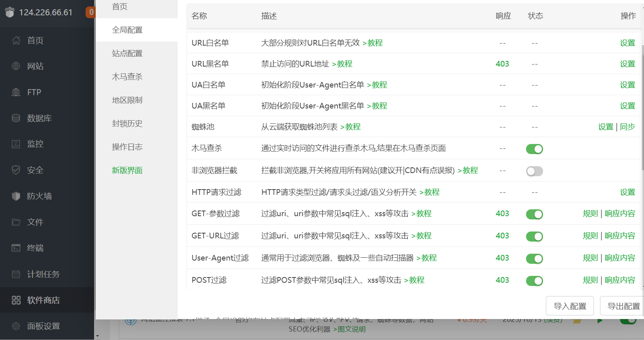The image size is (644, 340).
Task: Open 响应内容 for GET-参数过滤
Action: tap(620, 213)
